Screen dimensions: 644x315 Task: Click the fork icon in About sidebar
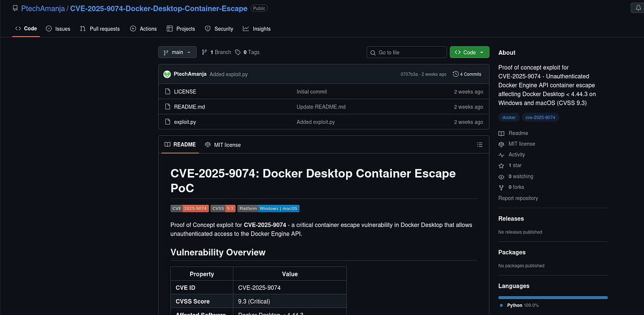tap(501, 187)
